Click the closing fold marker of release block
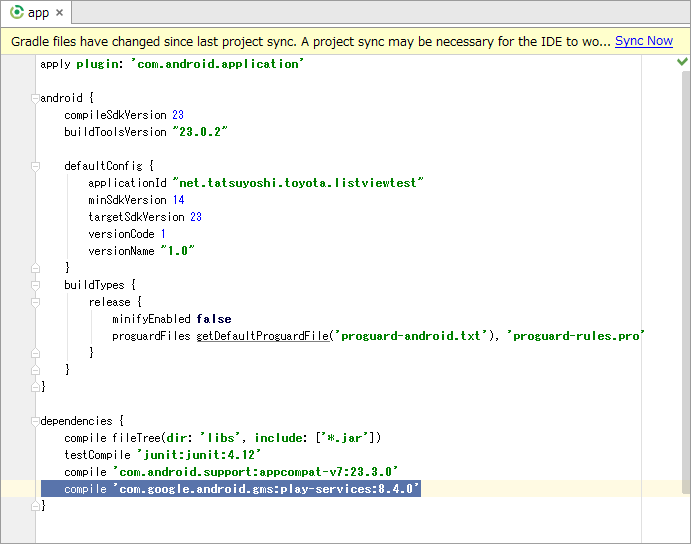This screenshot has width=691, height=544. click(35, 353)
